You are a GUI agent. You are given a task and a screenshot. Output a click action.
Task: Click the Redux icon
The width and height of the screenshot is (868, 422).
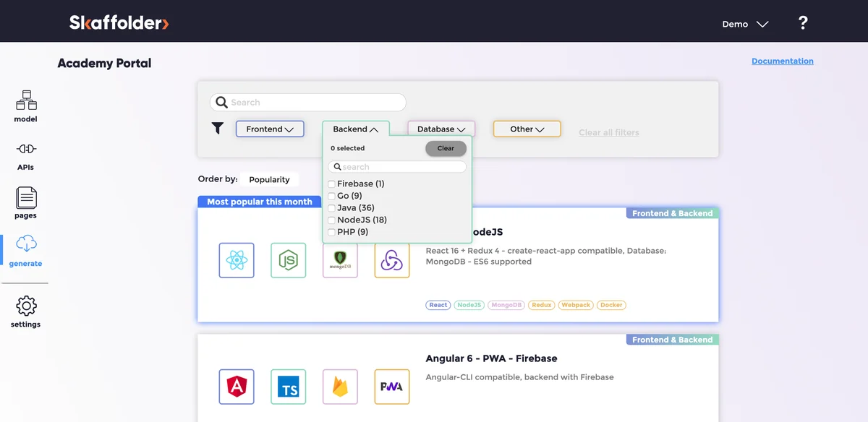pos(392,260)
